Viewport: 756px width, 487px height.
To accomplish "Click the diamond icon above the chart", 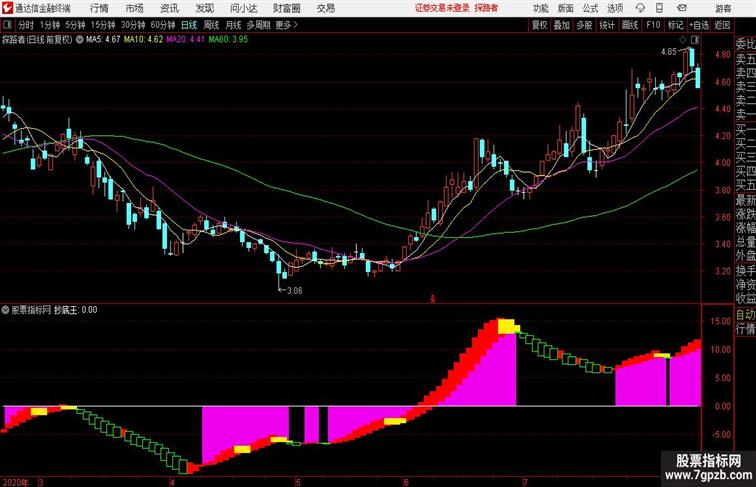I will [683, 40].
